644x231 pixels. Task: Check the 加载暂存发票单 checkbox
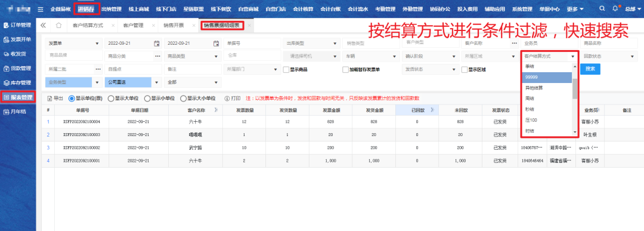pyautogui.click(x=345, y=69)
